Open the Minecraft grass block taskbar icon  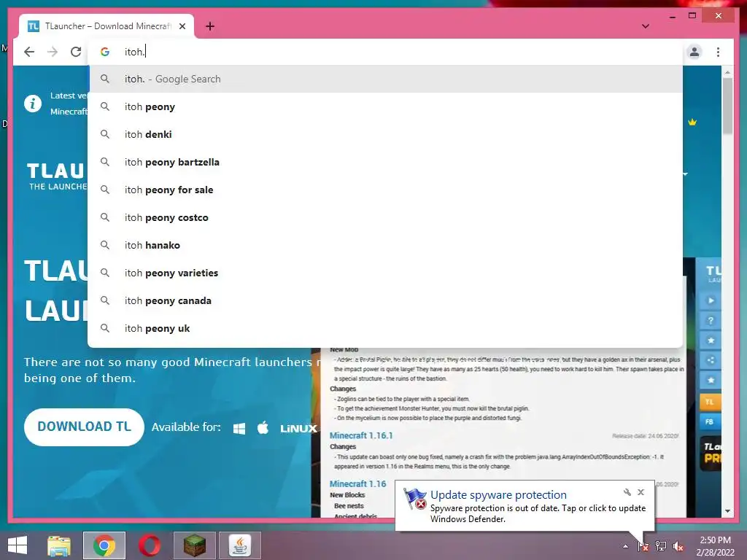[x=194, y=545]
